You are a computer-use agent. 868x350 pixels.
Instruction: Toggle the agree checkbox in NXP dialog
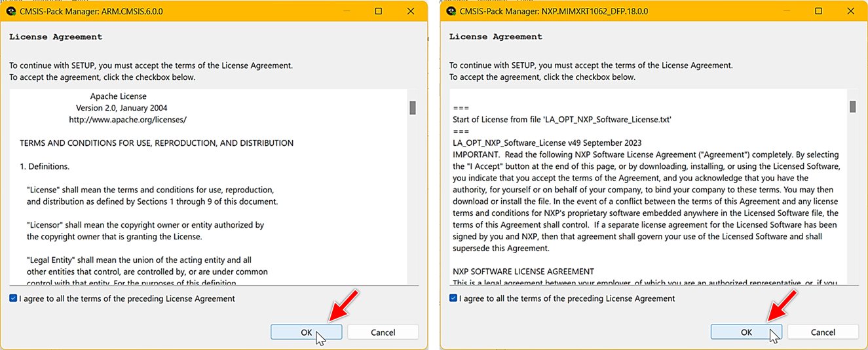tap(454, 298)
